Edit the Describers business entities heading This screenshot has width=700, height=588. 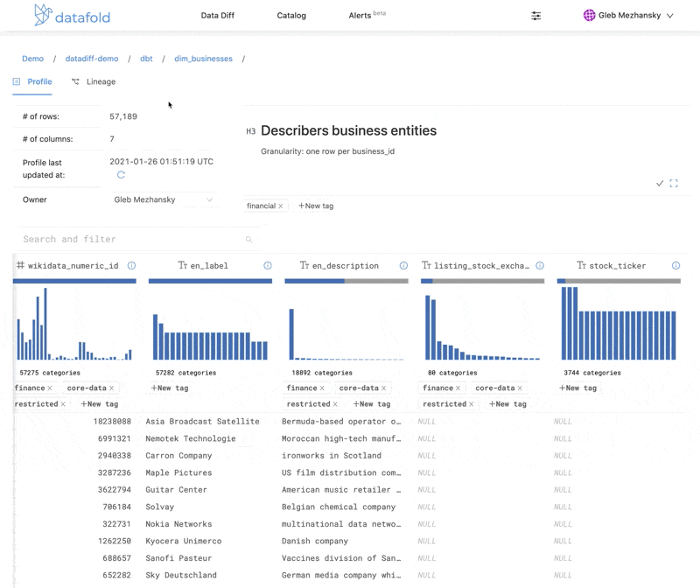348,131
